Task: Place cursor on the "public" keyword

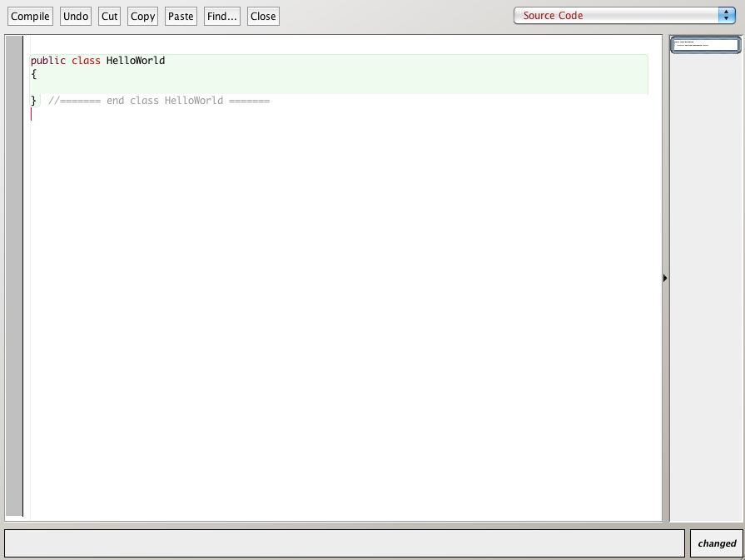Action: (x=47, y=61)
